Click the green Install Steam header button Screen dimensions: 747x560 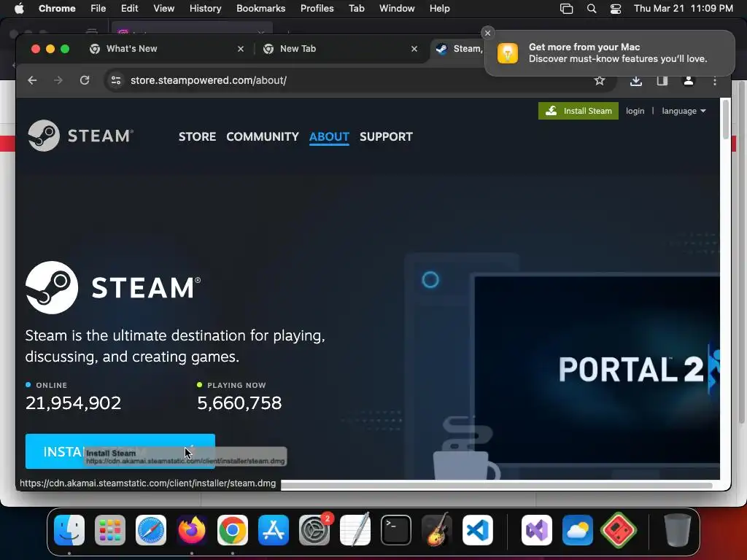[578, 111]
